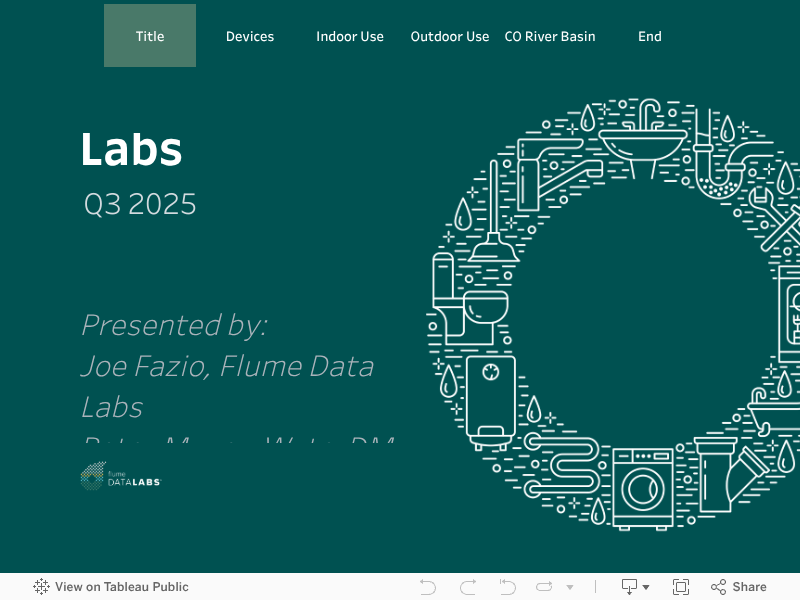The height and width of the screenshot is (600, 800).
Task: Select the Title tab
Action: (x=150, y=36)
